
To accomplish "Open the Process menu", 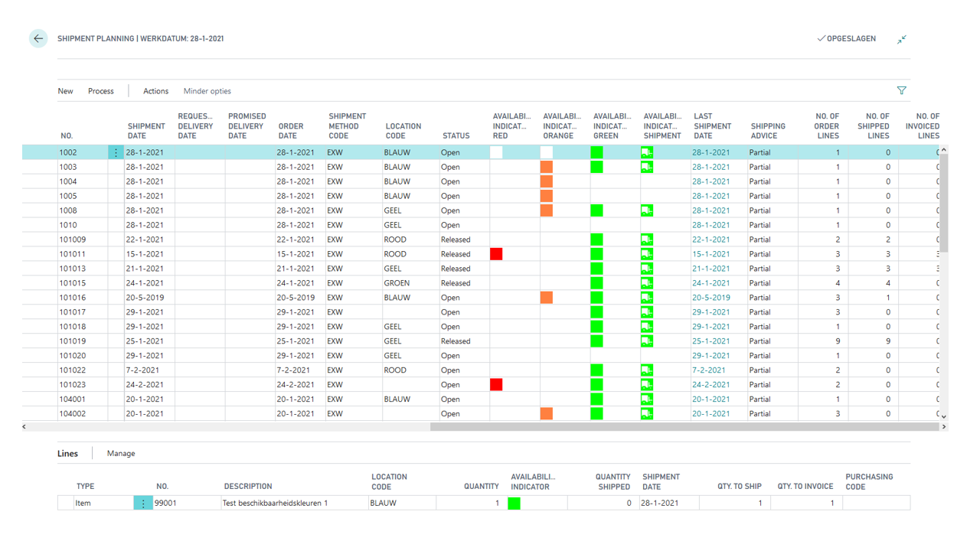I will 100,91.
